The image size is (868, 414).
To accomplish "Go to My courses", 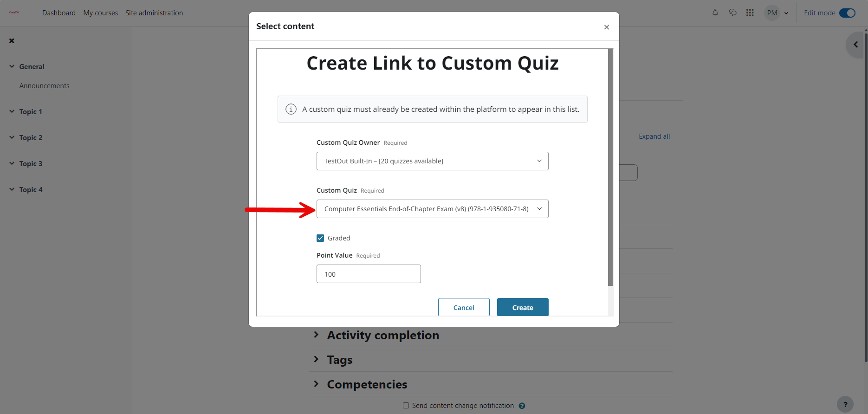I will coord(101,13).
